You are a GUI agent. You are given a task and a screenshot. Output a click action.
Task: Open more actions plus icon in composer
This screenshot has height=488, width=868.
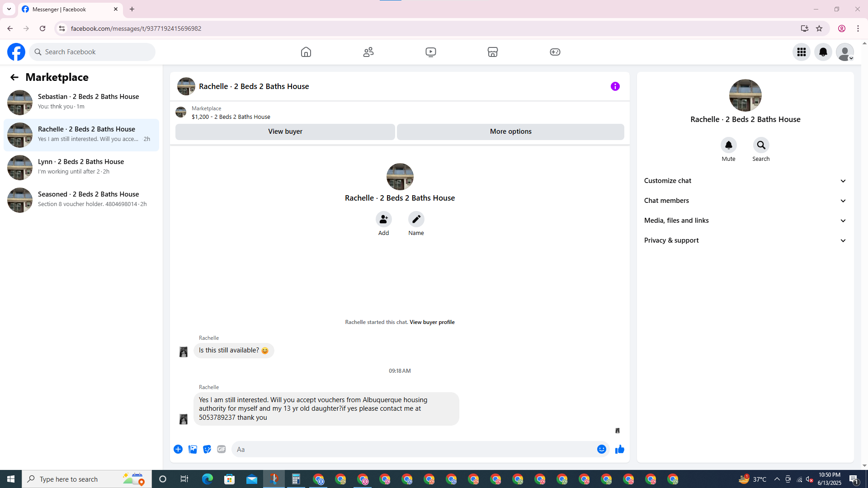click(x=178, y=449)
